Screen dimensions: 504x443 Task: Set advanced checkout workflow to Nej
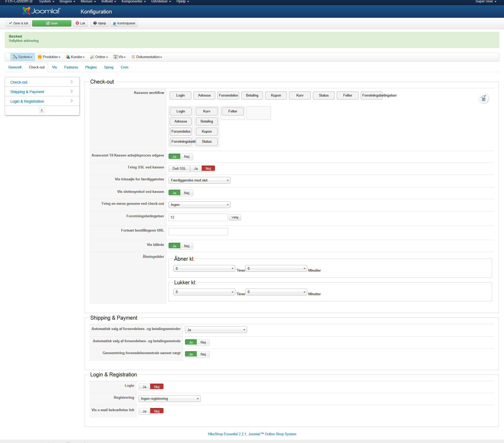(187, 157)
